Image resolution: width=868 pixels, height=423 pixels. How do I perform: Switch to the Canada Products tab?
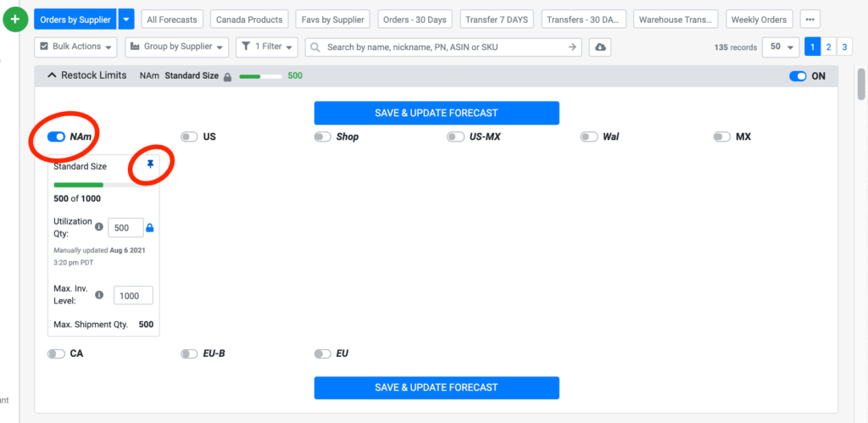249,19
